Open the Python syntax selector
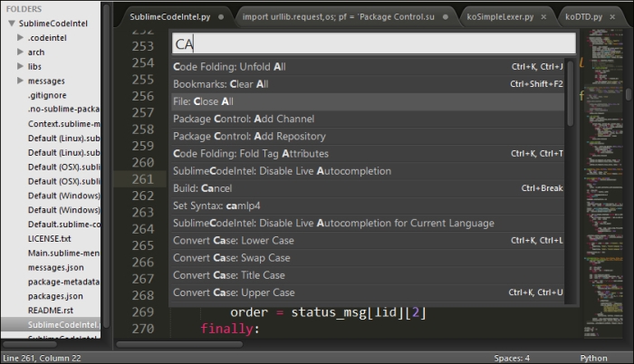 pos(593,359)
